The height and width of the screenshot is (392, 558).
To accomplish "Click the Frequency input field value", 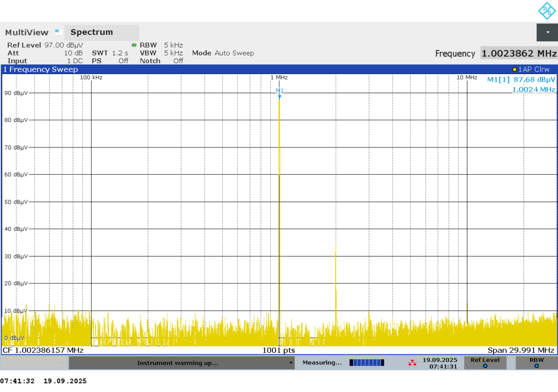I will pyautogui.click(x=518, y=53).
